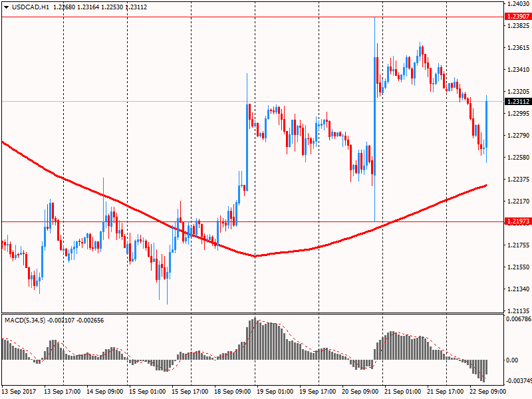The height and width of the screenshot is (399, 532).
Task: Click the 1.22375 price scale value
Action: 519,179
